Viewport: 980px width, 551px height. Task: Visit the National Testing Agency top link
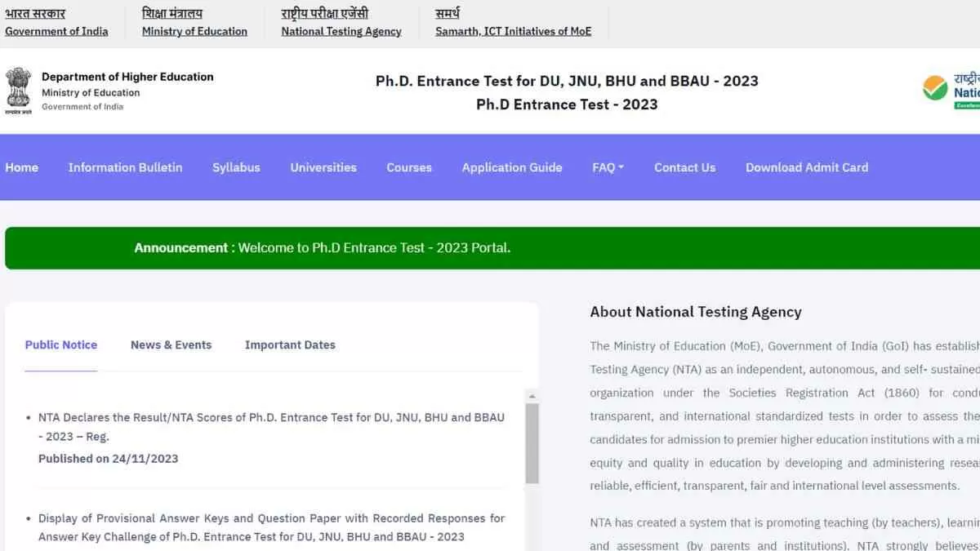click(x=341, y=31)
